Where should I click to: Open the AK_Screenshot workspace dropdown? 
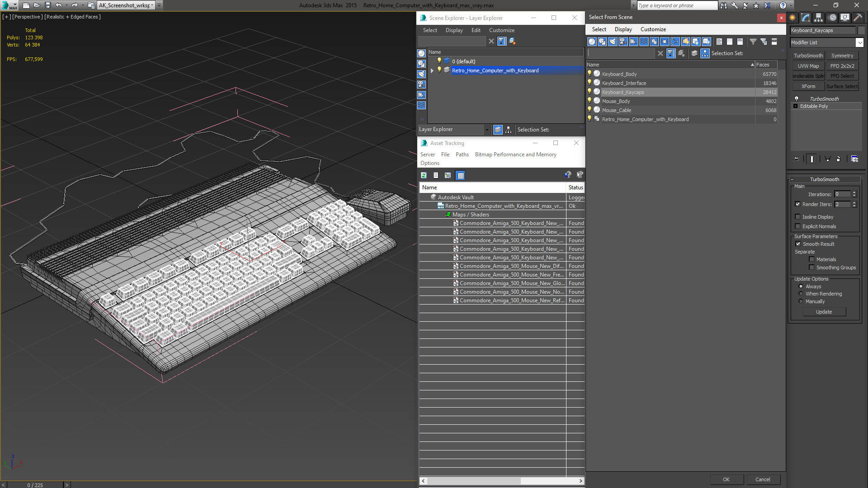pos(152,5)
